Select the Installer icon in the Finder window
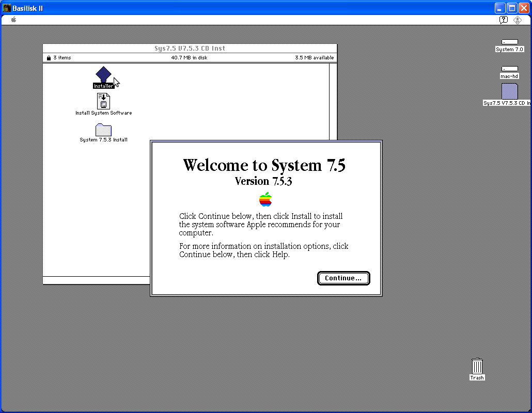The height and width of the screenshot is (413, 532). (x=103, y=74)
